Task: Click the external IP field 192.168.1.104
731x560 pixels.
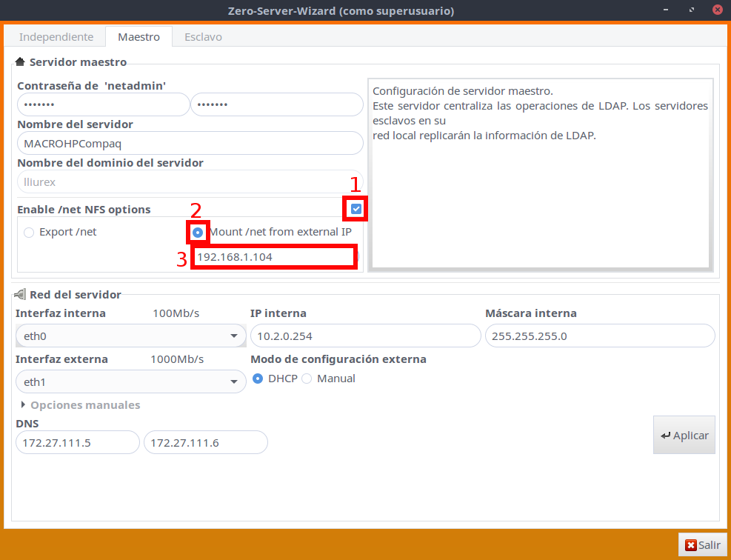Action: (x=273, y=257)
